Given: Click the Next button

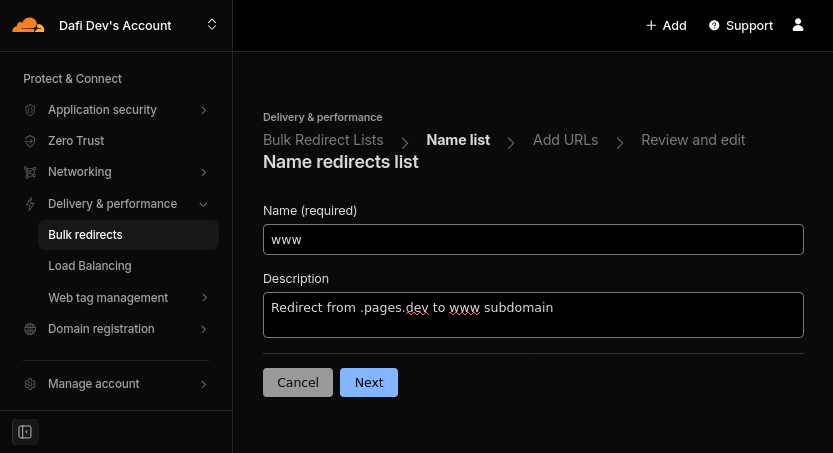Looking at the screenshot, I should click(369, 382).
